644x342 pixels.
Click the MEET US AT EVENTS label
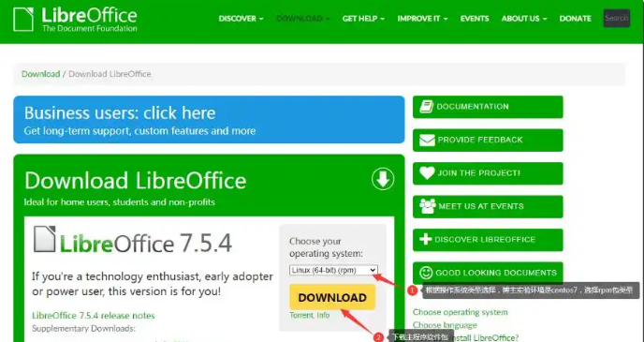(481, 206)
